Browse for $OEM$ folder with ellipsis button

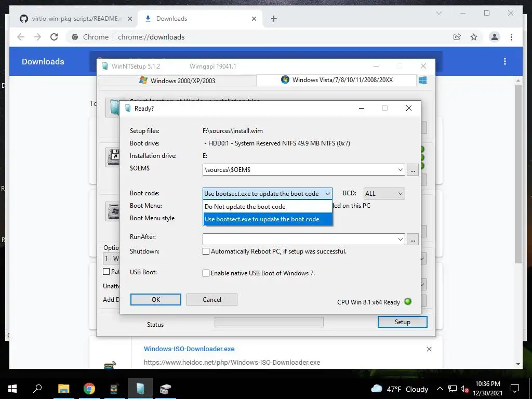click(x=413, y=170)
